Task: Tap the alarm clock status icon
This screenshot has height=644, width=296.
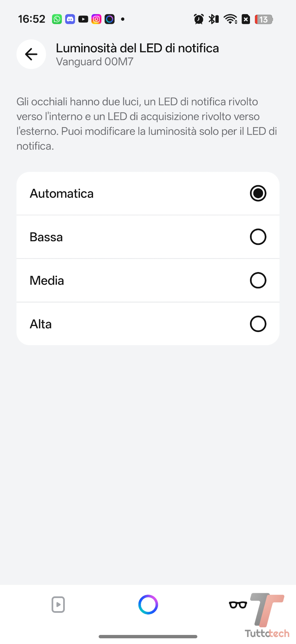Action: coord(199,19)
